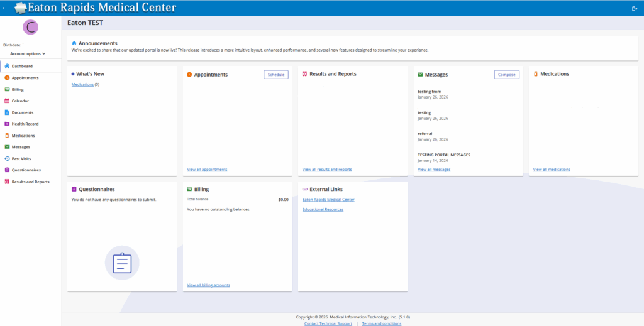Click the orange Appointments icon in sidebar
The width and height of the screenshot is (644, 326).
click(x=7, y=78)
